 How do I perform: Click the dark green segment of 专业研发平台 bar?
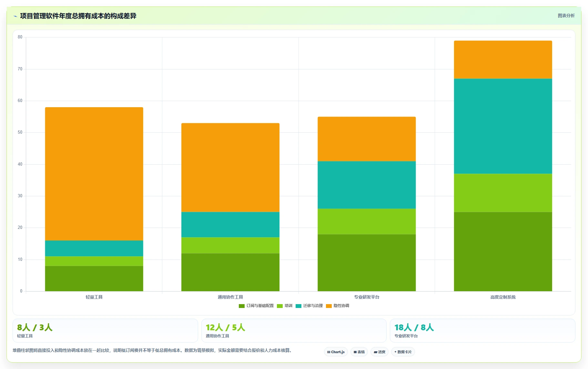367,263
